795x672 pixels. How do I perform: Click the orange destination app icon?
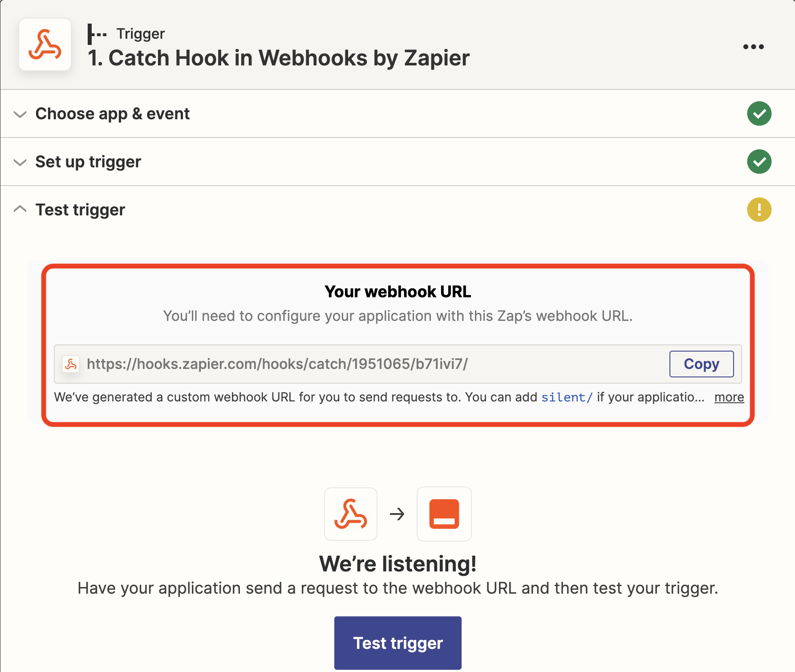pos(444,514)
